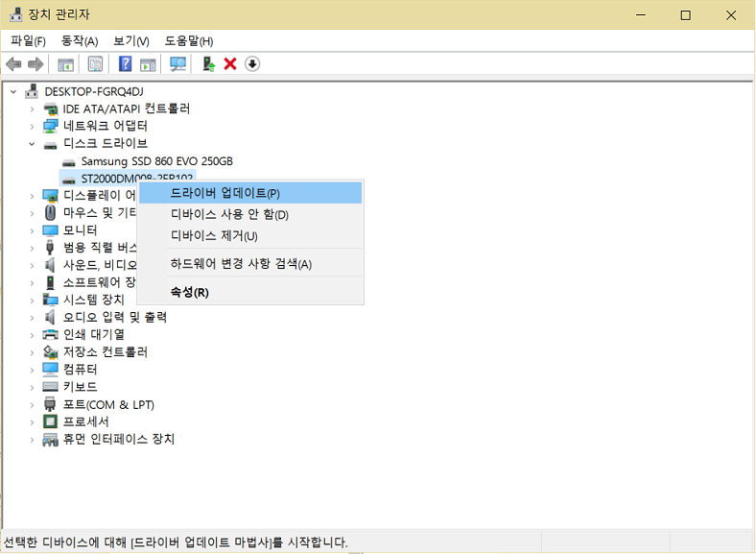The width and height of the screenshot is (756, 554).
Task: Open the 동작(A) menu
Action: click(80, 41)
